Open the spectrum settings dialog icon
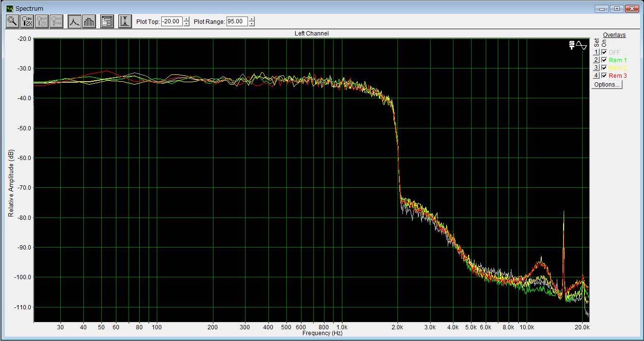This screenshot has width=644, height=341. (x=107, y=21)
